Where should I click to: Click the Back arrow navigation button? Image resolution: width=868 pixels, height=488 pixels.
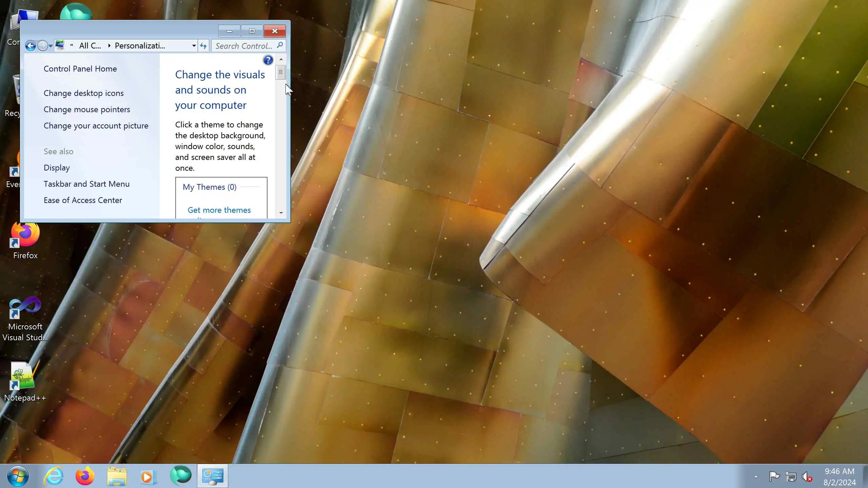coord(31,46)
